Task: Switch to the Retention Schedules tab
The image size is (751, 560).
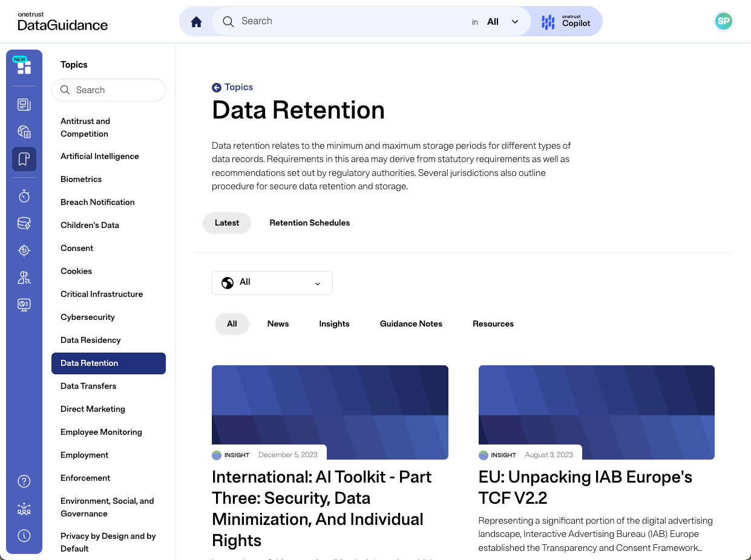Action: [309, 223]
